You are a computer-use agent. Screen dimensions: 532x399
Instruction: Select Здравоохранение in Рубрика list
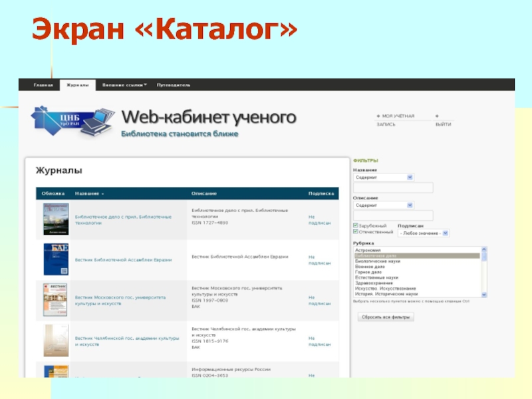[x=417, y=283]
